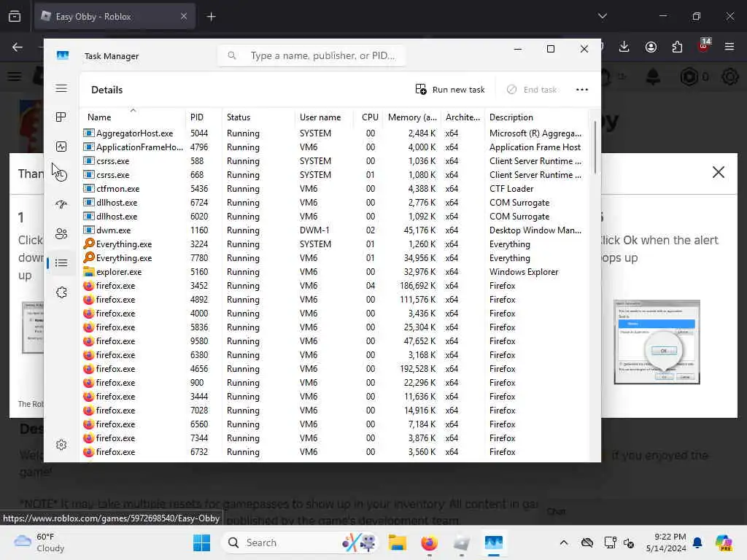The width and height of the screenshot is (747, 560).
Task: Close the Roblox download dialog
Action: pos(718,172)
